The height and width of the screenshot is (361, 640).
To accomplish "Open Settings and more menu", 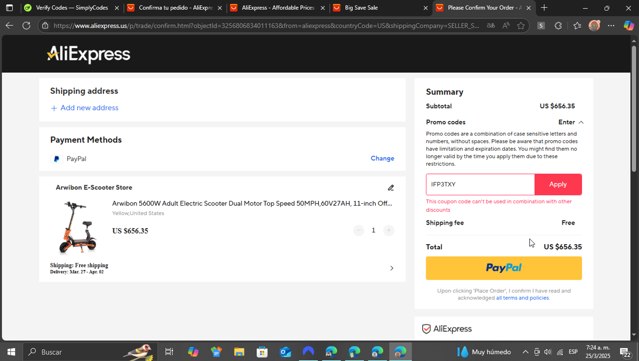I will pos(611,26).
